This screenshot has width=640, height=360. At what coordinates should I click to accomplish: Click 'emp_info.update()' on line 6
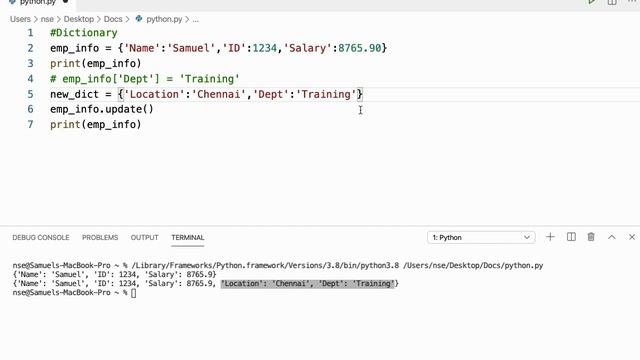tap(102, 109)
